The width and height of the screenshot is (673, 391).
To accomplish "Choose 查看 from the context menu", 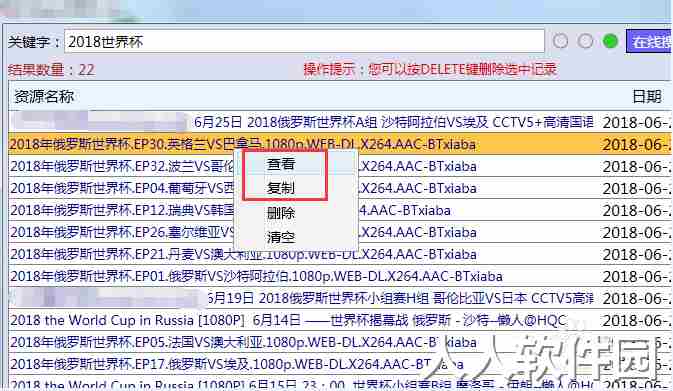I will 281,164.
